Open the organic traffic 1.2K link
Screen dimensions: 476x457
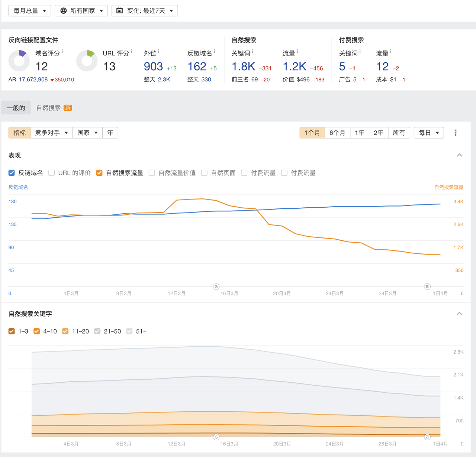(295, 67)
